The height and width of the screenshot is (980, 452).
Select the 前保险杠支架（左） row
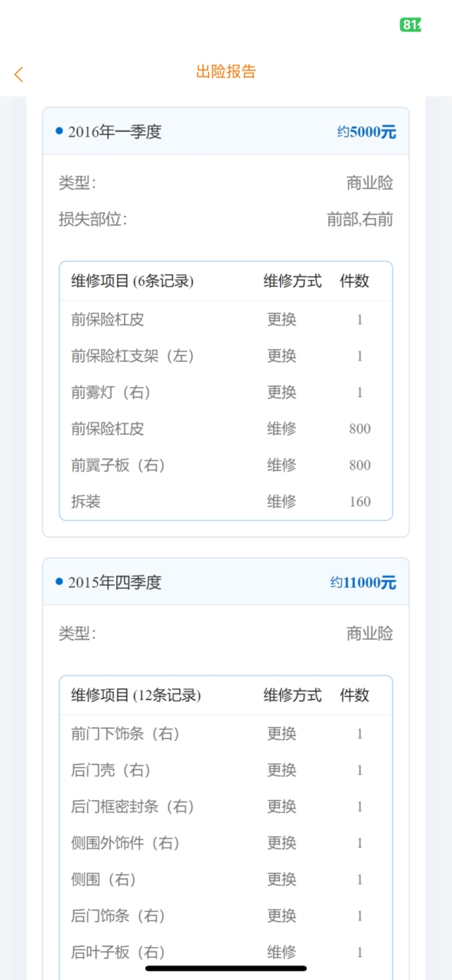coord(226,356)
